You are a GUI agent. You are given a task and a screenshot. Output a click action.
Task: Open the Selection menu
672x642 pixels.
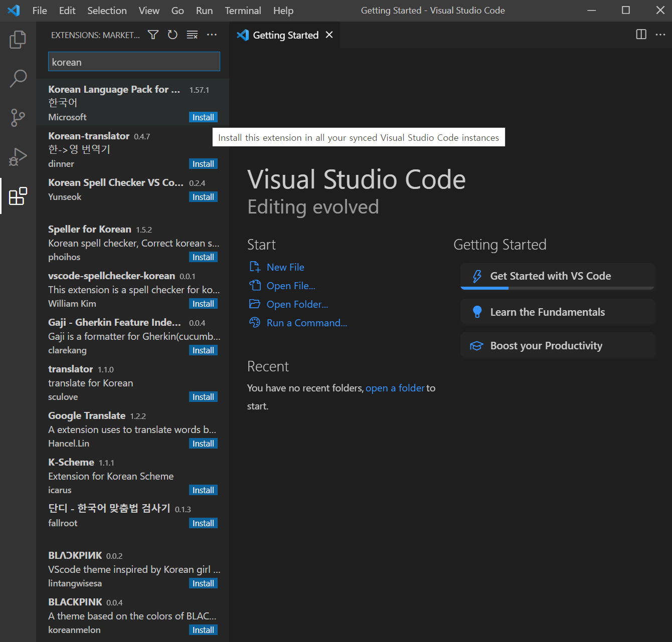click(107, 11)
